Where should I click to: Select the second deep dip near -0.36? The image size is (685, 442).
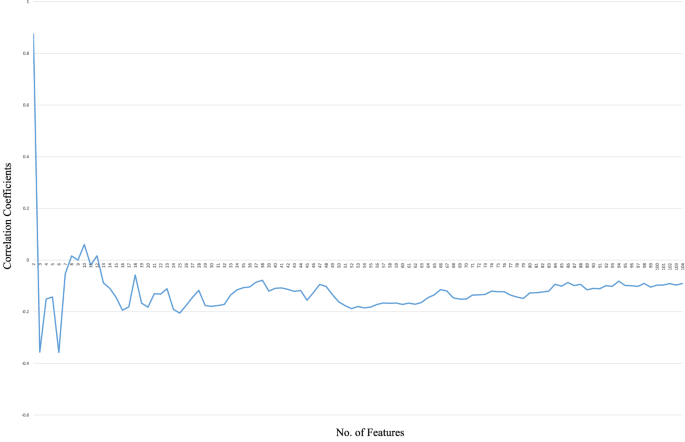coord(59,352)
